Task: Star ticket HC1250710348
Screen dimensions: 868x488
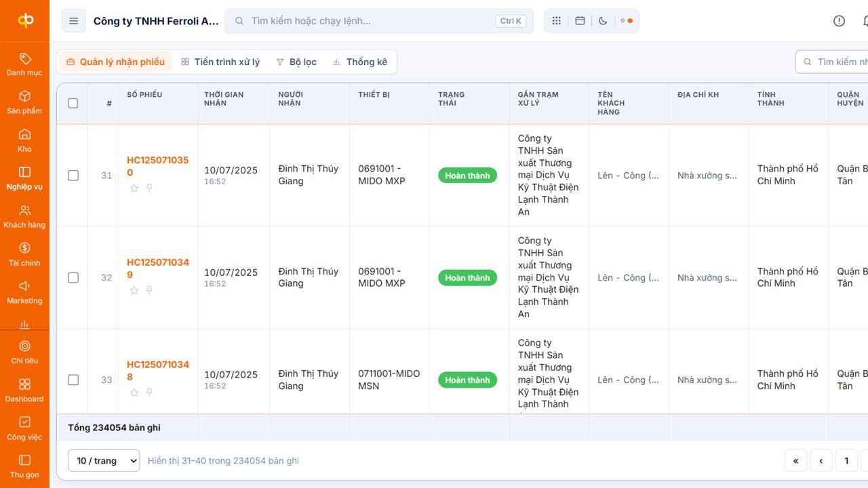Action: pos(134,392)
